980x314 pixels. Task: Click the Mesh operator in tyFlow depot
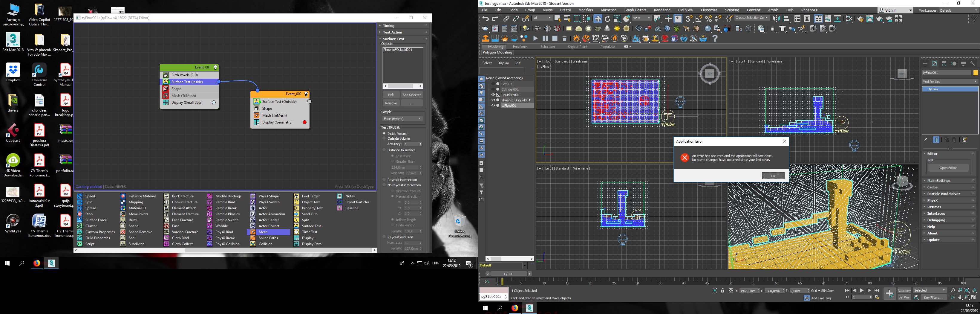268,232
